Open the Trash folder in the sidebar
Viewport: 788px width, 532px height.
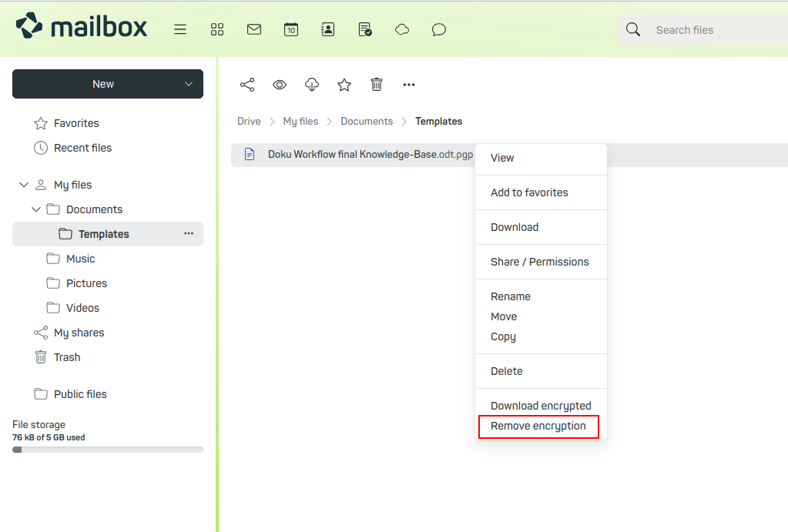click(67, 356)
